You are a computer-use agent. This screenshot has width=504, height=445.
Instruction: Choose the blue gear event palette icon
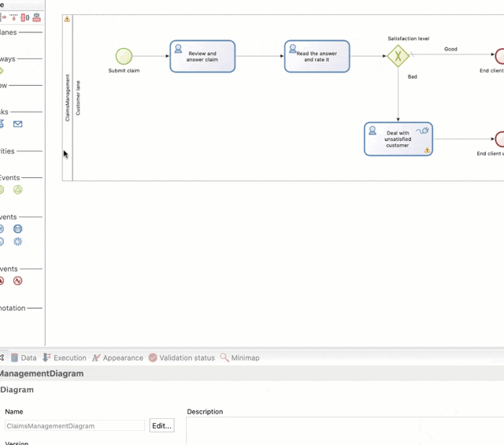point(17,242)
